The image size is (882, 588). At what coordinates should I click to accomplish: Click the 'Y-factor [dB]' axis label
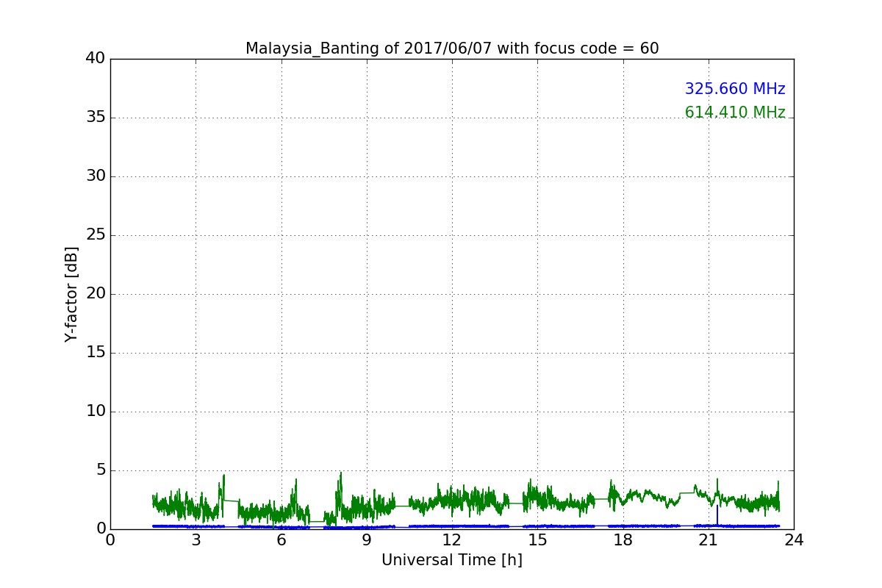(71, 294)
